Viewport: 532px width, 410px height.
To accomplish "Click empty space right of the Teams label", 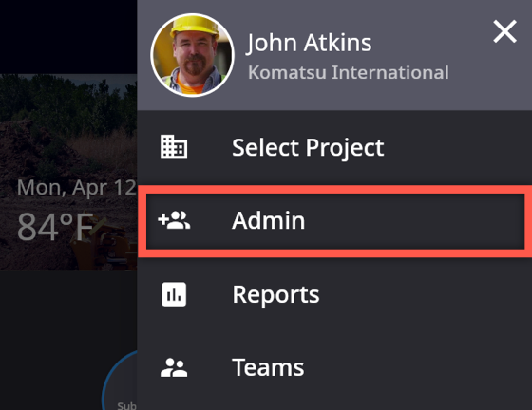I will 417,368.
